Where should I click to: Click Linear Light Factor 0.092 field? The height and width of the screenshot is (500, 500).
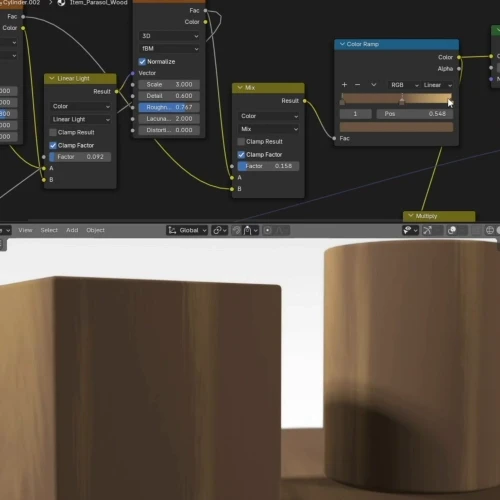[80, 157]
